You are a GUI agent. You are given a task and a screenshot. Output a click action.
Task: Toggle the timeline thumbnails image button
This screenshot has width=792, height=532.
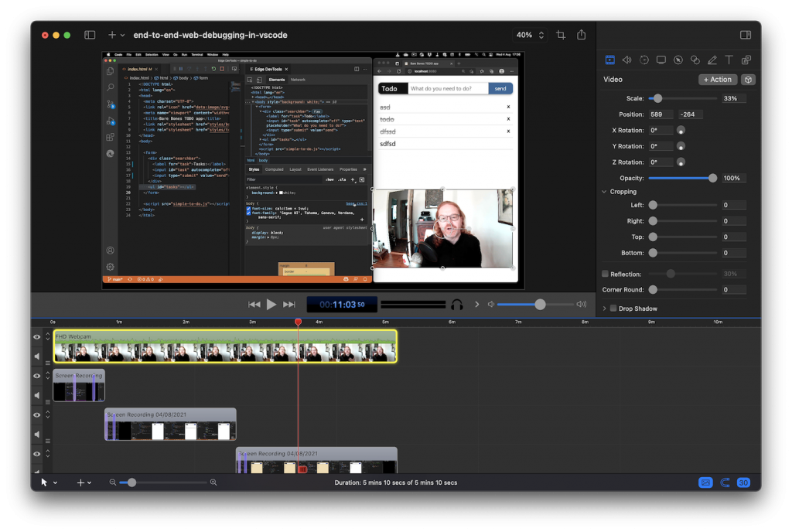[705, 483]
